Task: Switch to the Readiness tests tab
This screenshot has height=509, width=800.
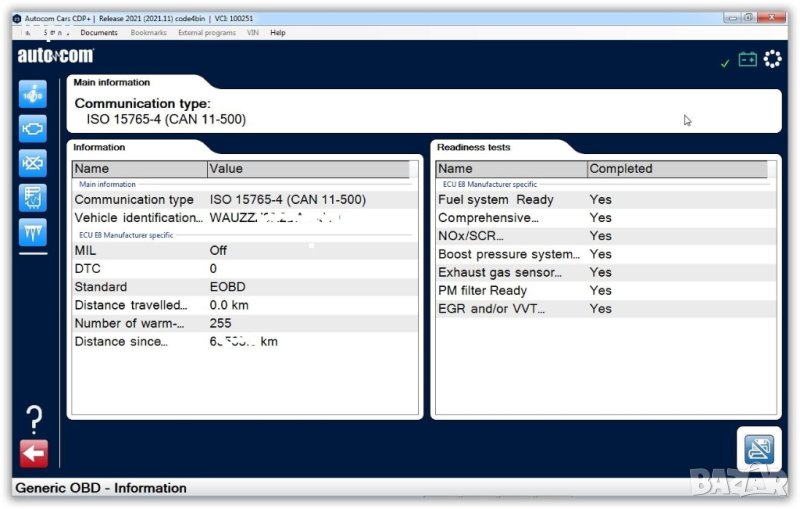Action: 474,147
